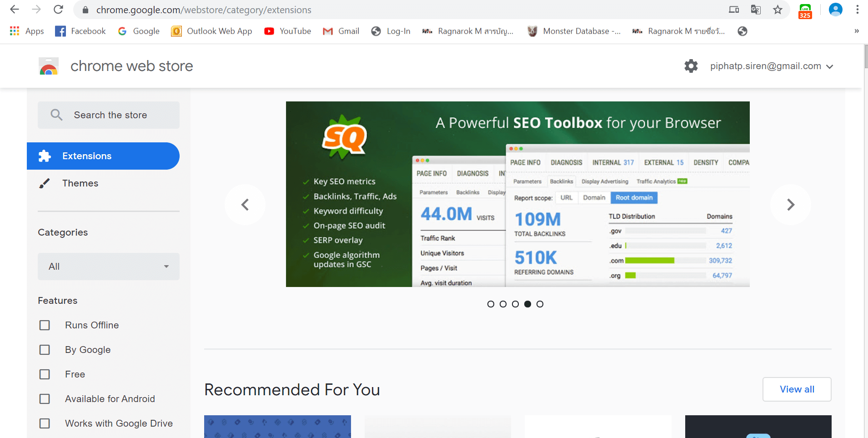Open the LINE extension with 325 badge
868x438 pixels.
point(805,11)
